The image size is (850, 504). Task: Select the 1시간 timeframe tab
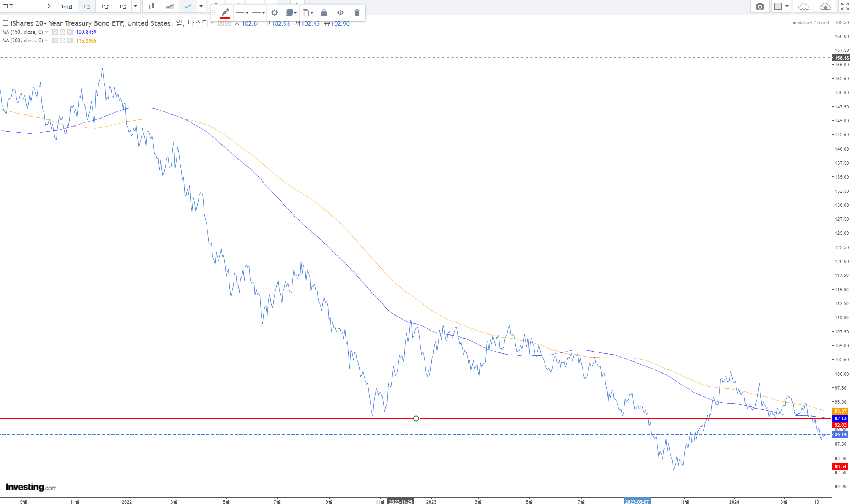click(x=67, y=6)
